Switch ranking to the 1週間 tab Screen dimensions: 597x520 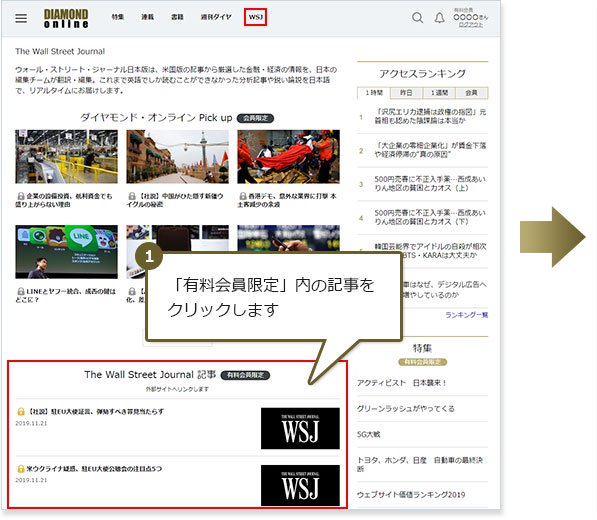point(439,93)
